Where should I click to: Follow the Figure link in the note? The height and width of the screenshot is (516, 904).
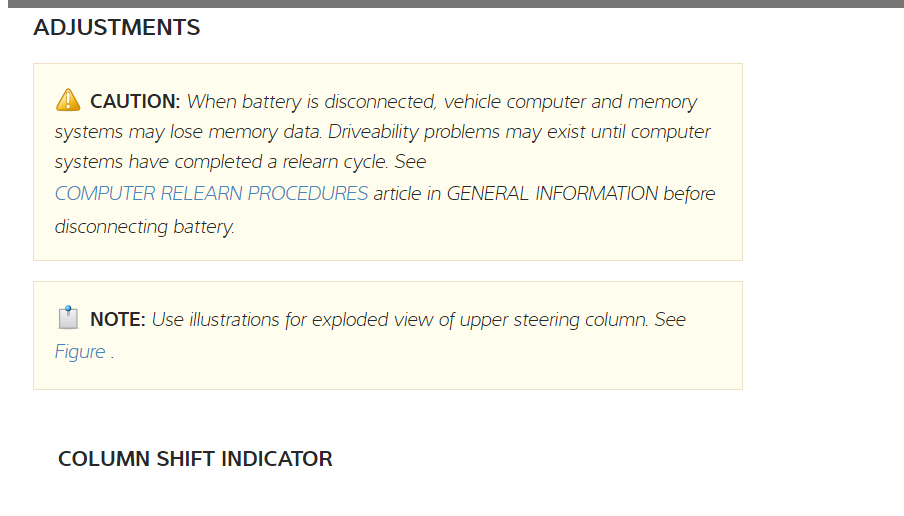[x=80, y=351]
